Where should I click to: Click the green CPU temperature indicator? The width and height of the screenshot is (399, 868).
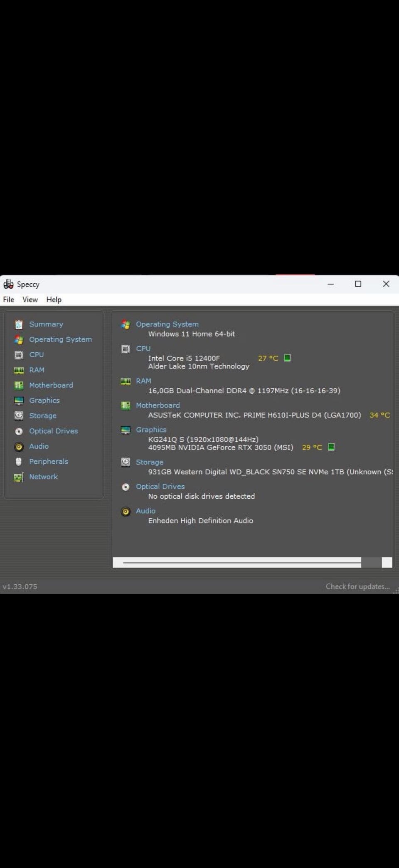pyautogui.click(x=287, y=358)
